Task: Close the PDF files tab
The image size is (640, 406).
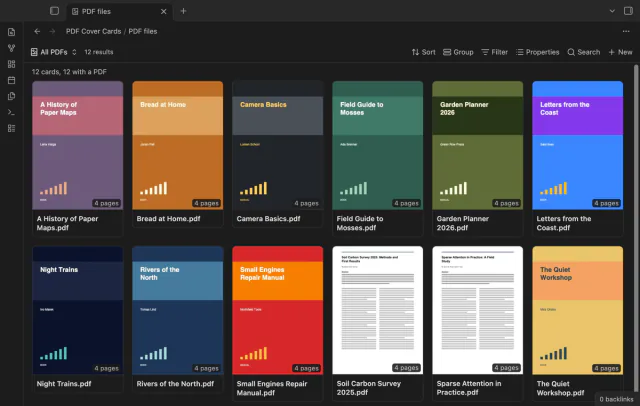Action: click(x=163, y=11)
